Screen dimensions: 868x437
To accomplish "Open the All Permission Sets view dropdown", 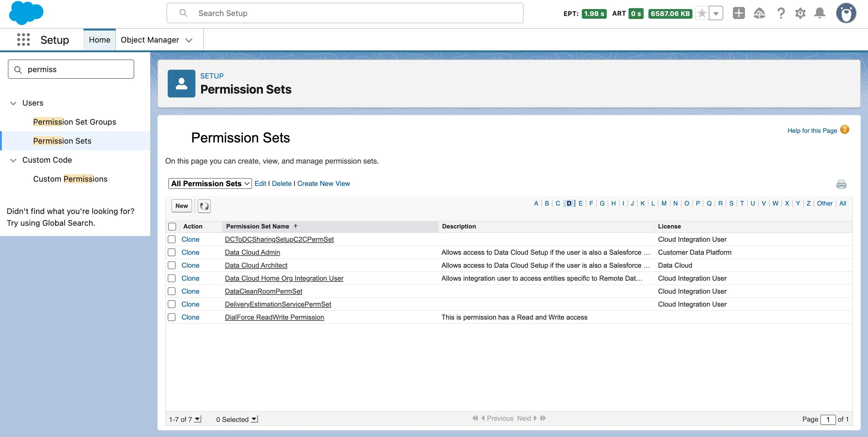I will (x=210, y=183).
